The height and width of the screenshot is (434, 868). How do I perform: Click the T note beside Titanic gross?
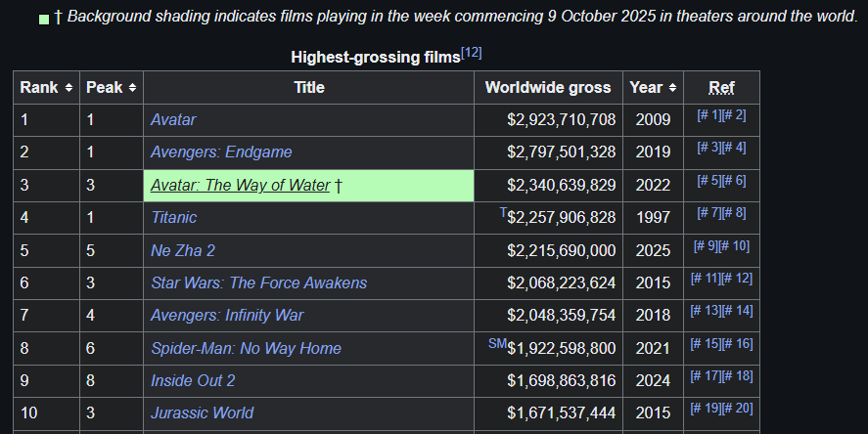point(503,211)
